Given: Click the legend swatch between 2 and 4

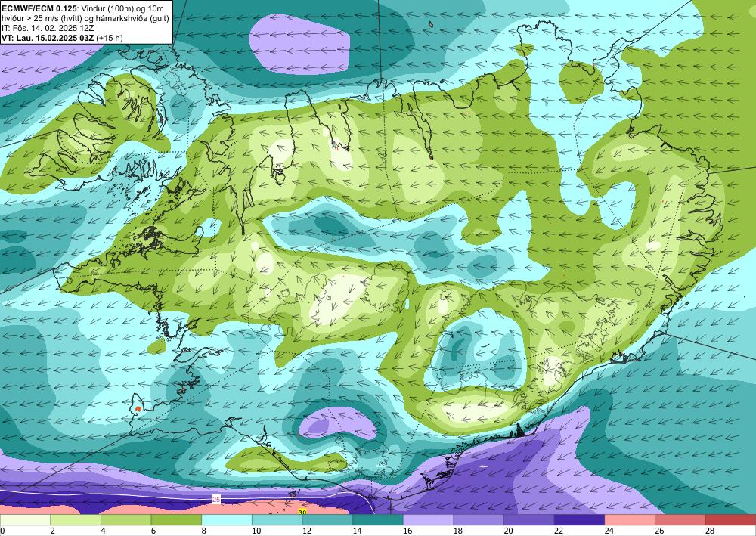Looking at the screenshot, I should [x=75, y=520].
